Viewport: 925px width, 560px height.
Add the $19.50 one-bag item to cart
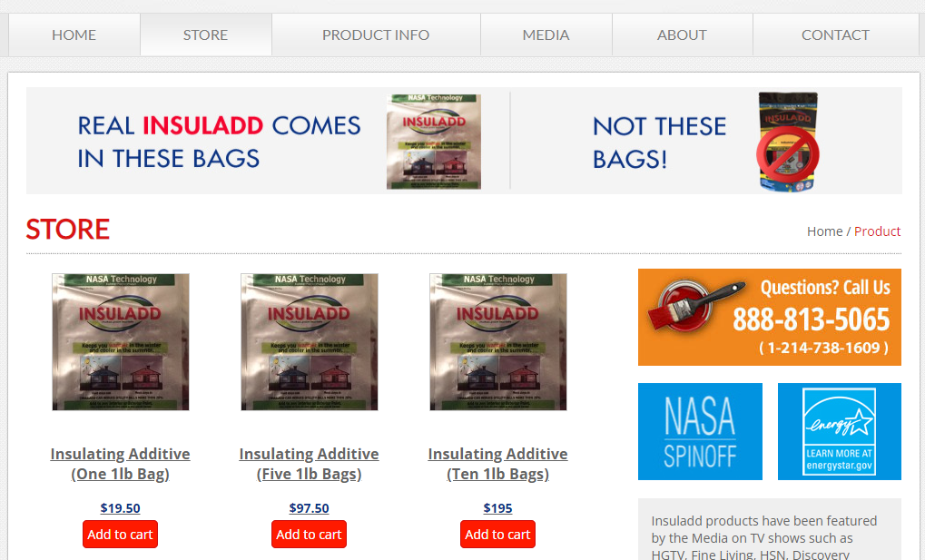tap(121, 534)
